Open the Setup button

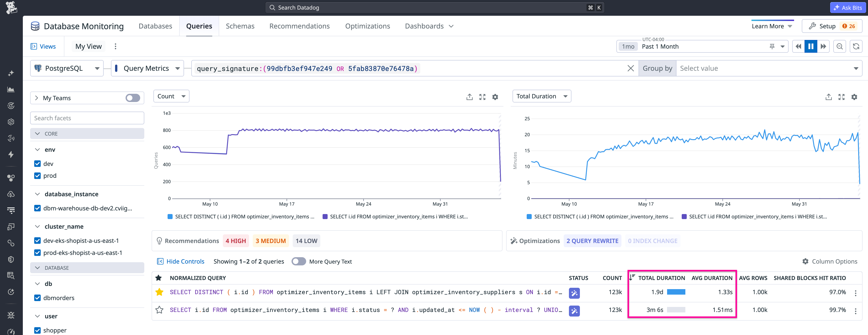point(832,26)
